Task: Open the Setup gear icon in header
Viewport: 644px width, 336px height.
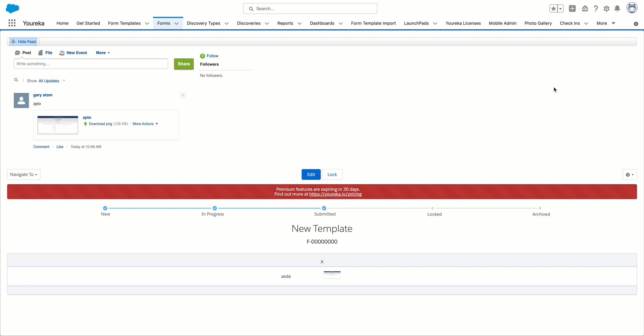Action: tap(606, 9)
